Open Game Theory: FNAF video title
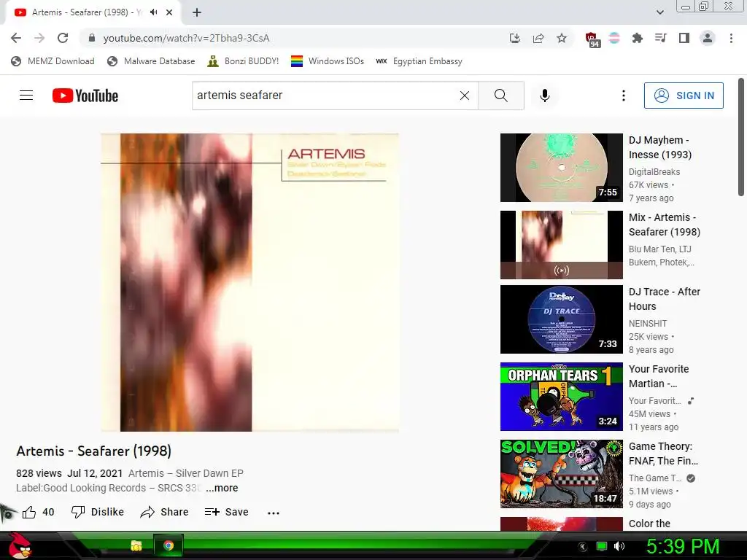Image resolution: width=747 pixels, height=560 pixels. click(663, 454)
